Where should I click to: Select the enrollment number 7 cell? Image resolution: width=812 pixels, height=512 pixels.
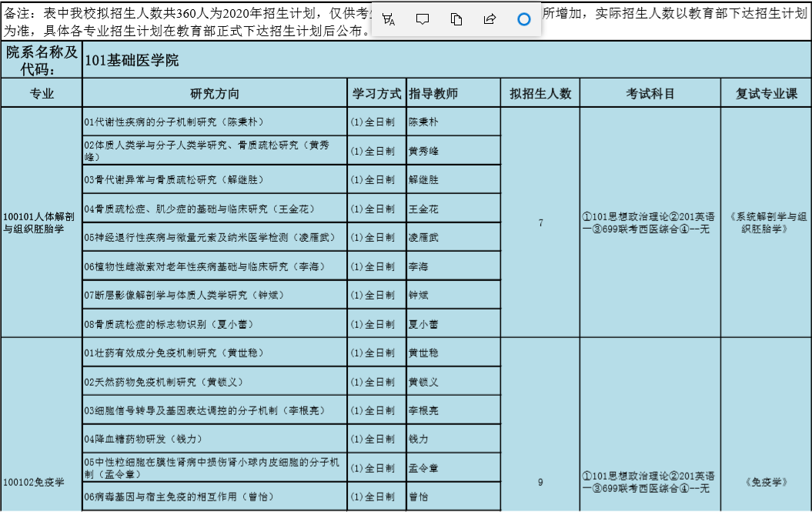[540, 223]
